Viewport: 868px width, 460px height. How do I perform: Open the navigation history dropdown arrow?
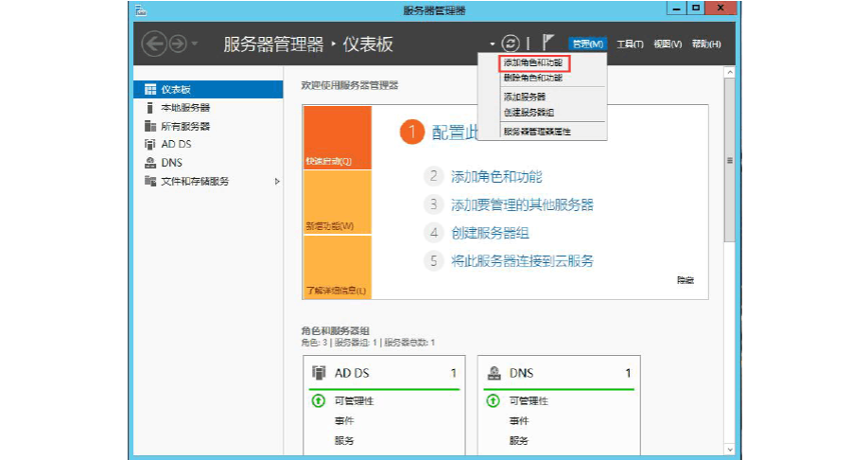(195, 44)
